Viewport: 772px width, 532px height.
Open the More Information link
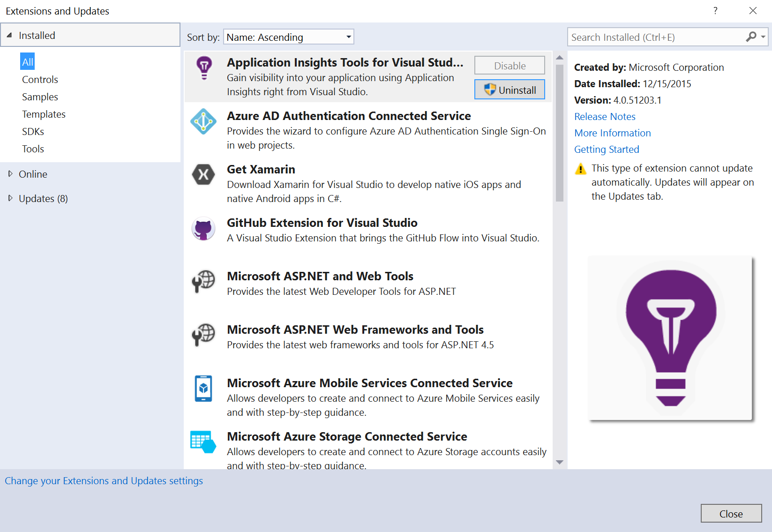(x=613, y=133)
